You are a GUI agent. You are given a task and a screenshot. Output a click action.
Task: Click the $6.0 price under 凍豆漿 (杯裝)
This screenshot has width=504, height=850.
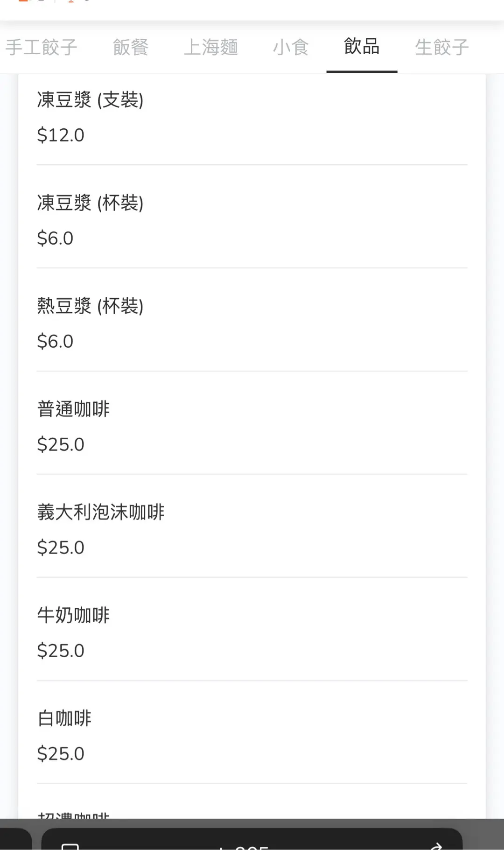pos(55,239)
